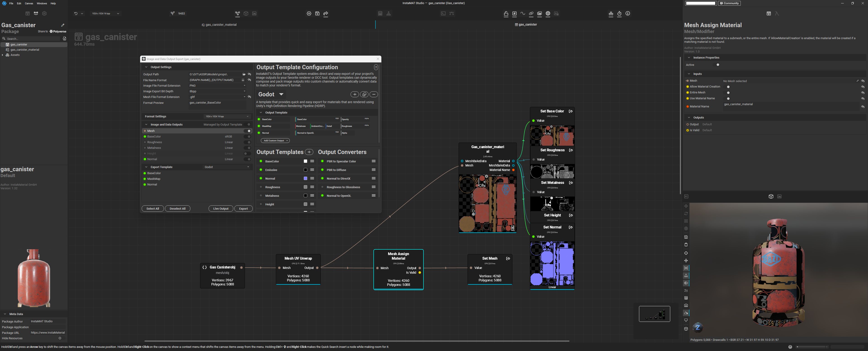This screenshot has width=868, height=351.
Task: Click the Normal template purple color swatch
Action: pos(305,178)
